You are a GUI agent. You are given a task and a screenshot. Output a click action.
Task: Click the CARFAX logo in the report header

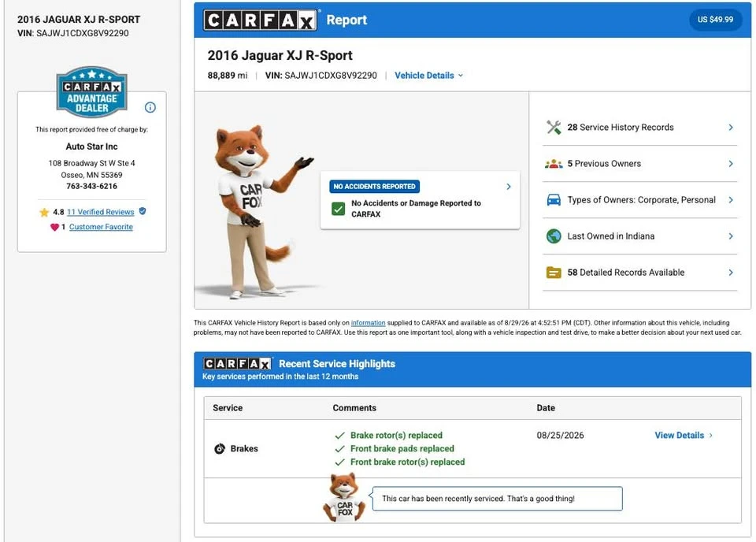(x=261, y=20)
